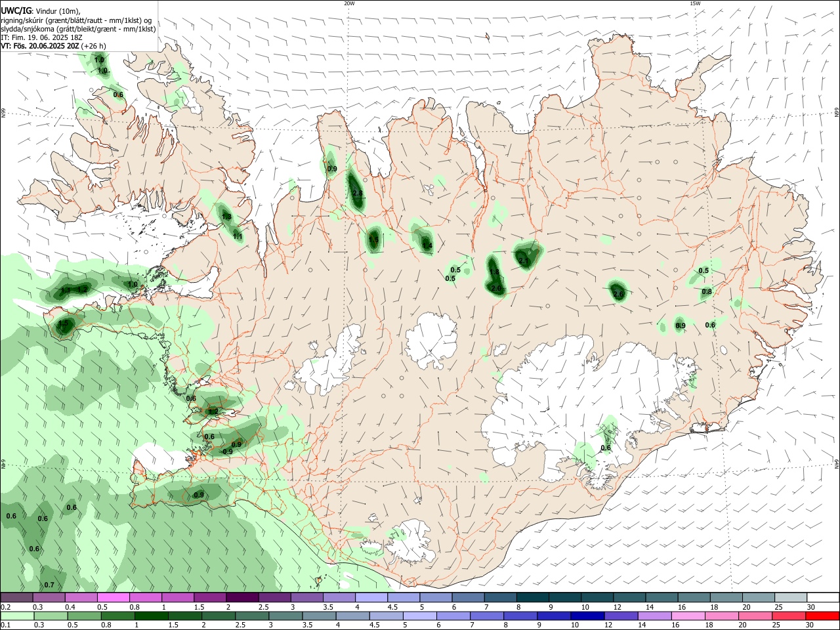Screen dimensions: 840x630
Task: Click the '64N' label on the right edge
Action: coord(837,464)
